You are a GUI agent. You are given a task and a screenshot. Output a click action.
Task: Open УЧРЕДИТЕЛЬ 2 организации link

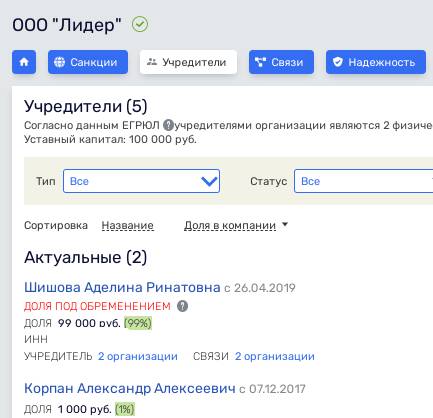click(138, 356)
